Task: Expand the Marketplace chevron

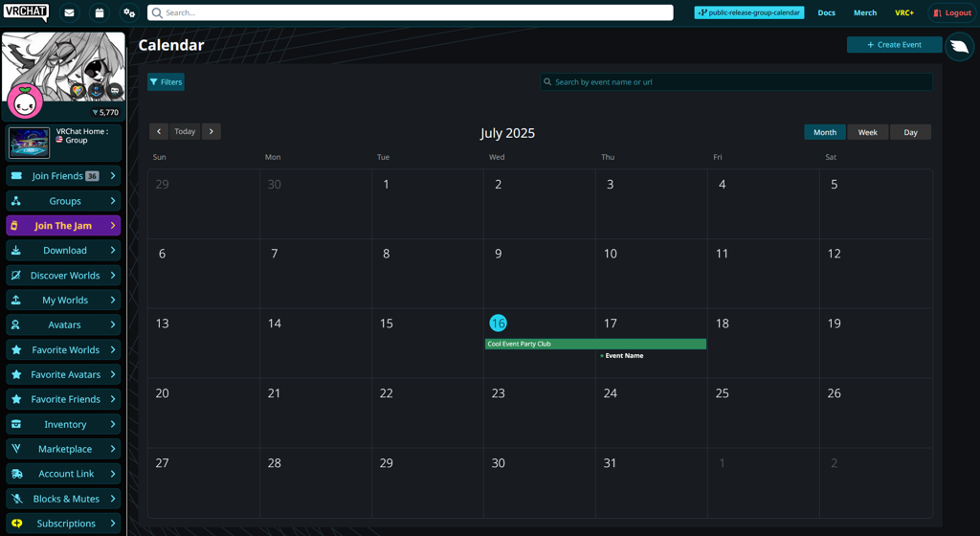Action: 113,449
